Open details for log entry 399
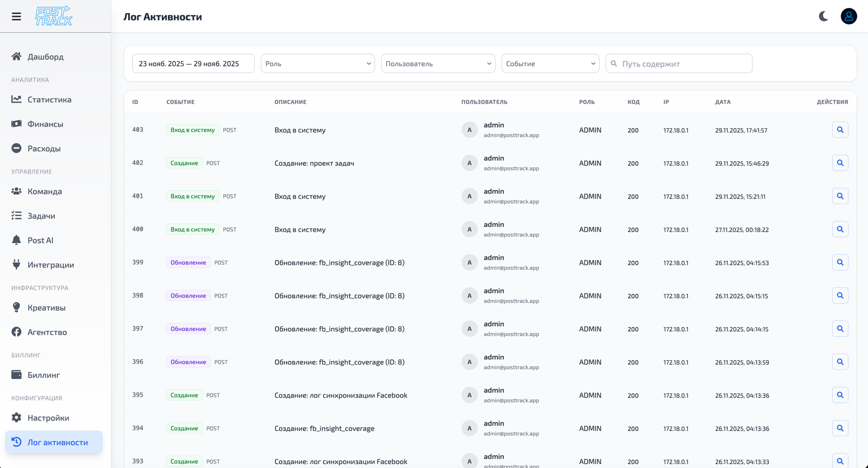The height and width of the screenshot is (468, 868). pos(840,262)
